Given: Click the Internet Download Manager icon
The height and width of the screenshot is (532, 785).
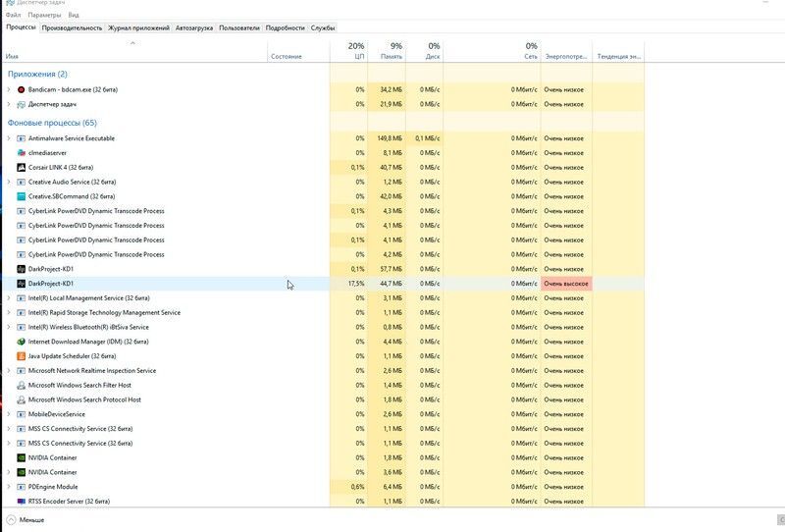Looking at the screenshot, I should click(x=21, y=342).
